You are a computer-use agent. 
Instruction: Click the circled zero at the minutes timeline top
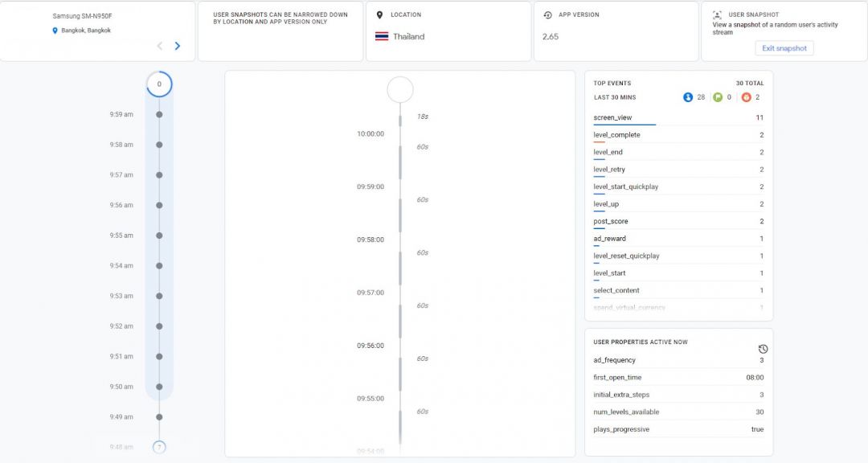pos(159,84)
